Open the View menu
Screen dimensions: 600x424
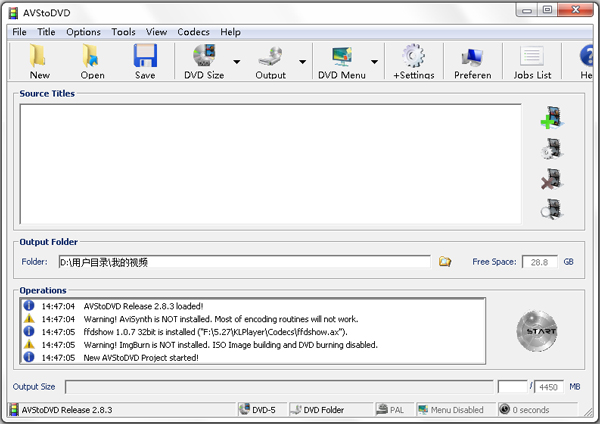[156, 32]
